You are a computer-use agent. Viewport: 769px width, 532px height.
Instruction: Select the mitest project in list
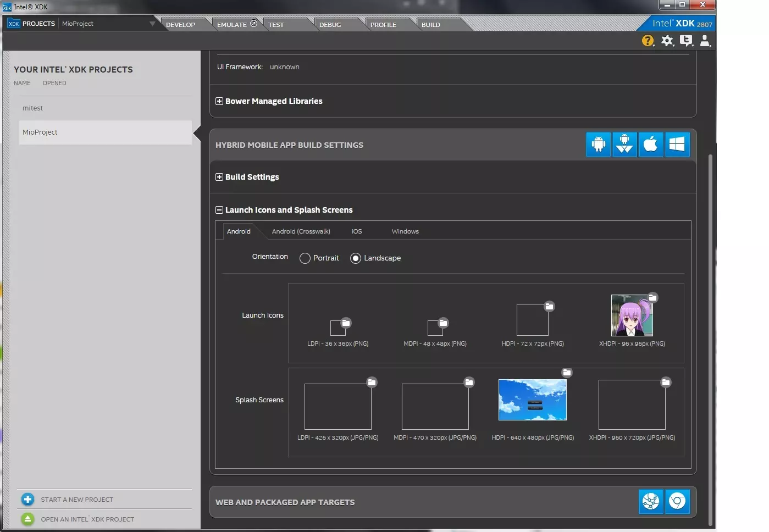pyautogui.click(x=106, y=108)
